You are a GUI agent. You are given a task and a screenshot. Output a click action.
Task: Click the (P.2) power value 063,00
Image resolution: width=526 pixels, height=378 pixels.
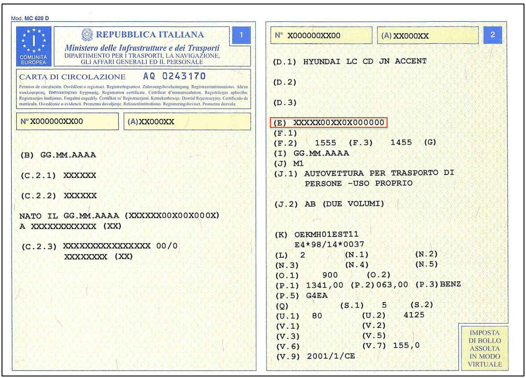pos(392,285)
